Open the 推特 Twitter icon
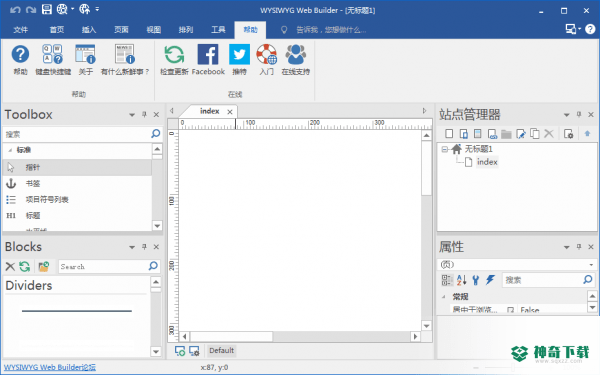This screenshot has width=600, height=375. (x=240, y=59)
